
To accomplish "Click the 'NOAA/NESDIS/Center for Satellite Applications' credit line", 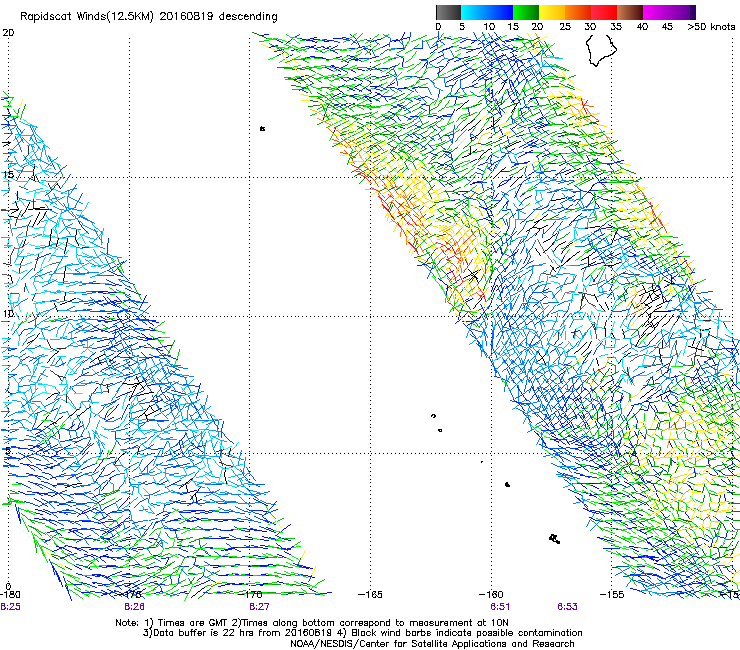I will click(x=432, y=644).
